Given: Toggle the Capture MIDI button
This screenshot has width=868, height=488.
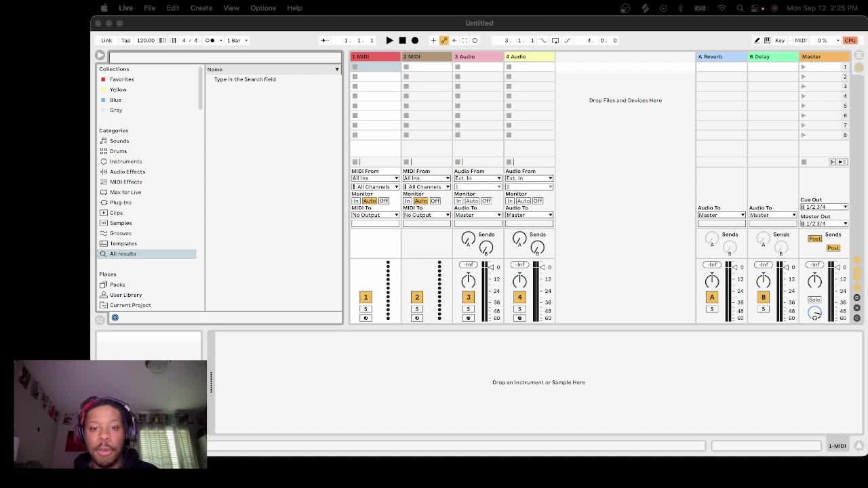Looking at the screenshot, I should coord(465,40).
